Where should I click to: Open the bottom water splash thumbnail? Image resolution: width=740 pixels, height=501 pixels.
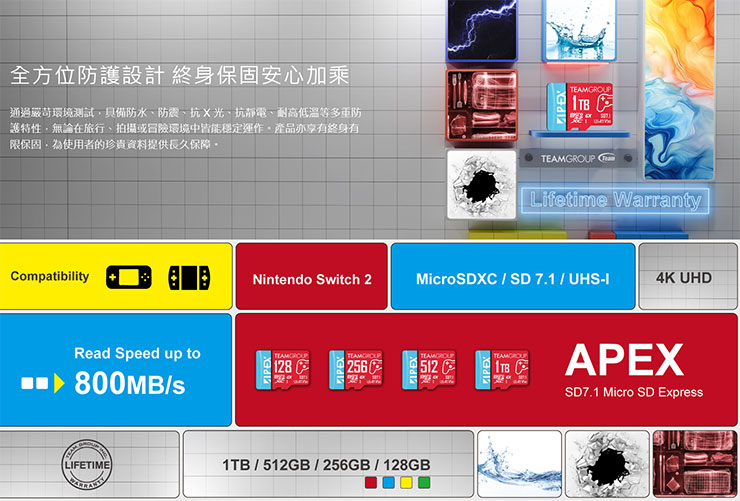click(x=519, y=464)
